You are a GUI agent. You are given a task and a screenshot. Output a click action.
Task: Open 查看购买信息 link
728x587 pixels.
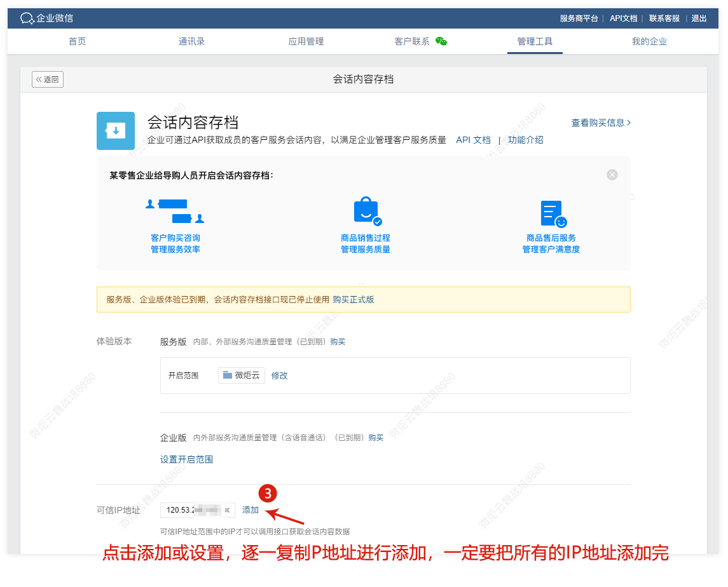pyautogui.click(x=601, y=123)
